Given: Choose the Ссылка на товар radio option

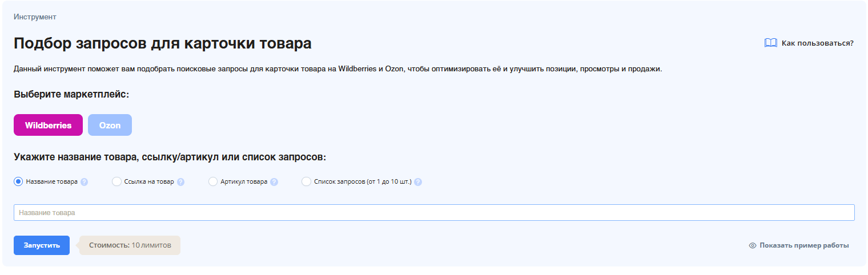Looking at the screenshot, I should point(116,181).
